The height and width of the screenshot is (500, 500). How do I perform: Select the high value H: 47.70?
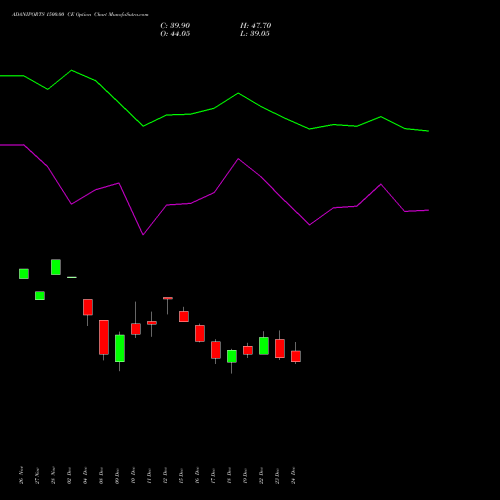tap(256, 26)
